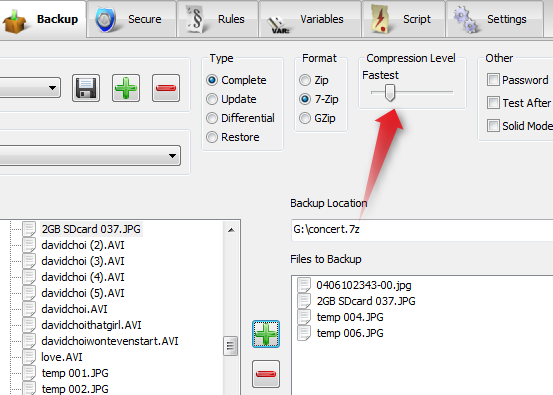
Task: Select davidchoiwontevenstart.AVI in file tree
Action: tap(110, 341)
